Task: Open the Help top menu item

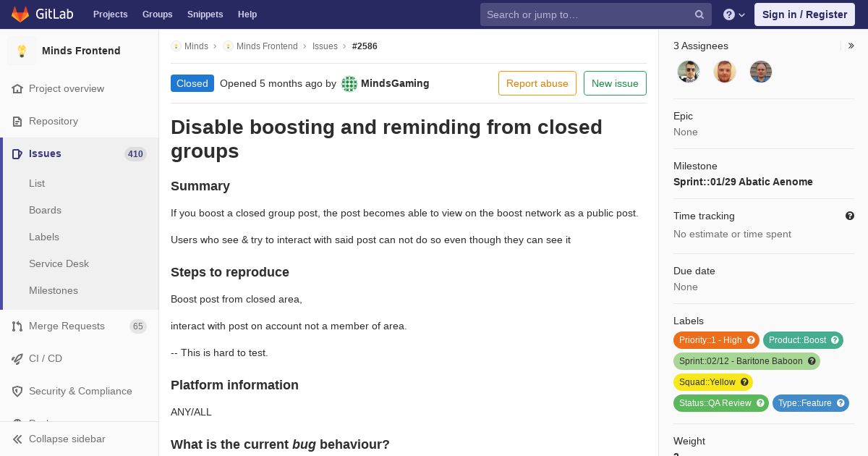Action: [x=247, y=14]
